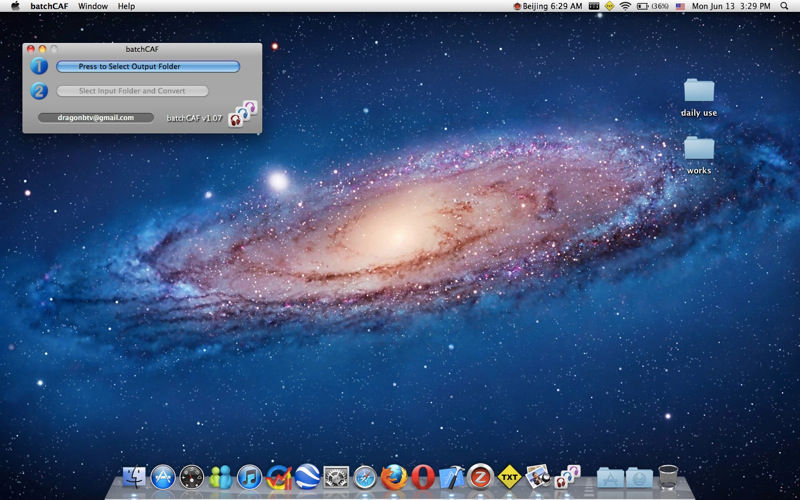Launch Firefox from the Dock
This screenshot has width=800, height=500.
pyautogui.click(x=394, y=478)
